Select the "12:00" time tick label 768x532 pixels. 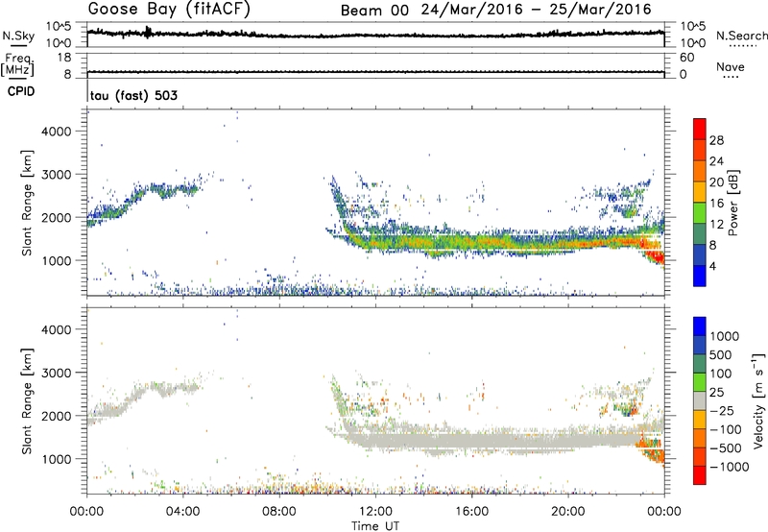375,512
